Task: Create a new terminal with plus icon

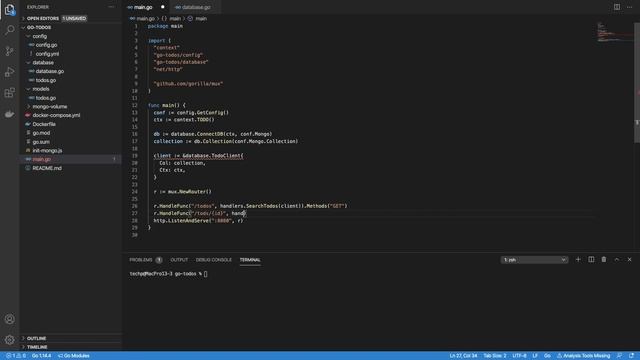Action: tap(578, 260)
